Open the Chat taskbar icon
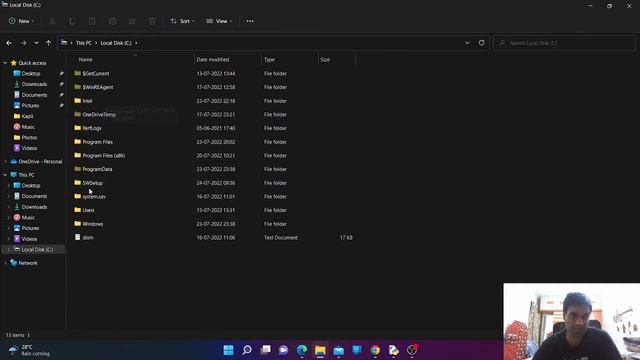The height and width of the screenshot is (360, 640). point(284,350)
